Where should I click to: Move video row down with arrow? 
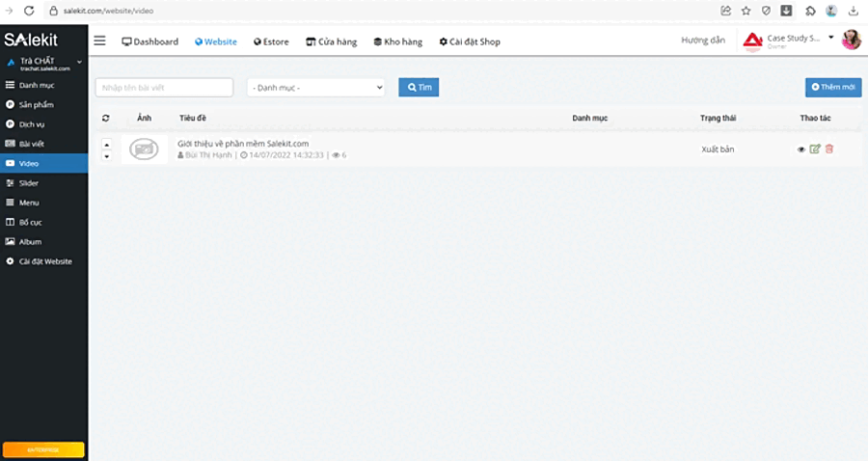click(x=107, y=156)
